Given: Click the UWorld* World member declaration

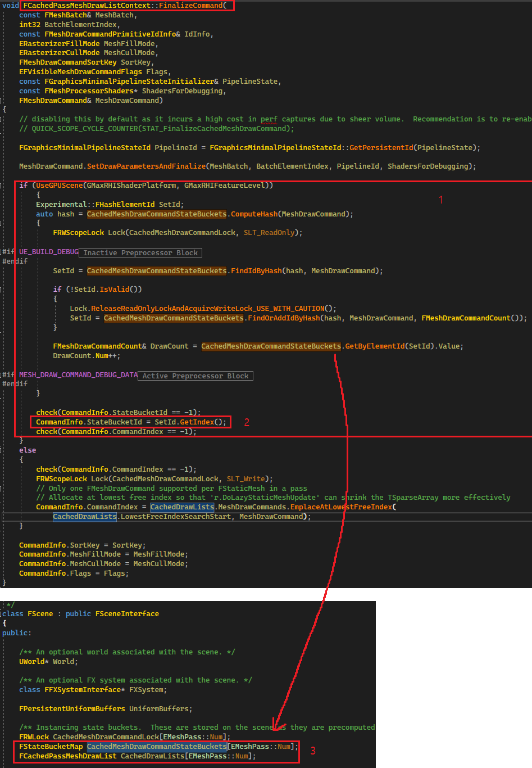Looking at the screenshot, I should (49, 662).
